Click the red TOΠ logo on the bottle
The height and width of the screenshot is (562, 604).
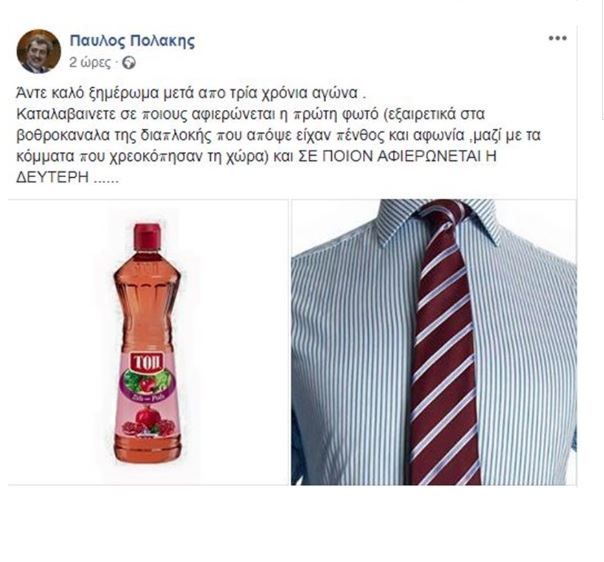point(147,363)
